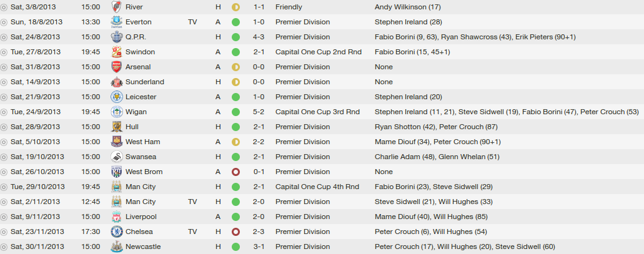
Task: Toggle the round selector beside Sat, 9/11/2013
Action: pyautogui.click(x=4, y=217)
